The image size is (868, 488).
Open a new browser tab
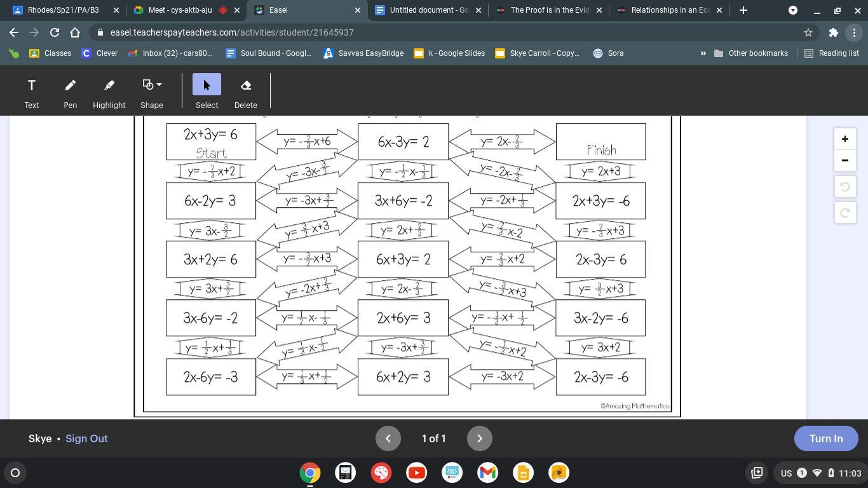[x=743, y=10]
